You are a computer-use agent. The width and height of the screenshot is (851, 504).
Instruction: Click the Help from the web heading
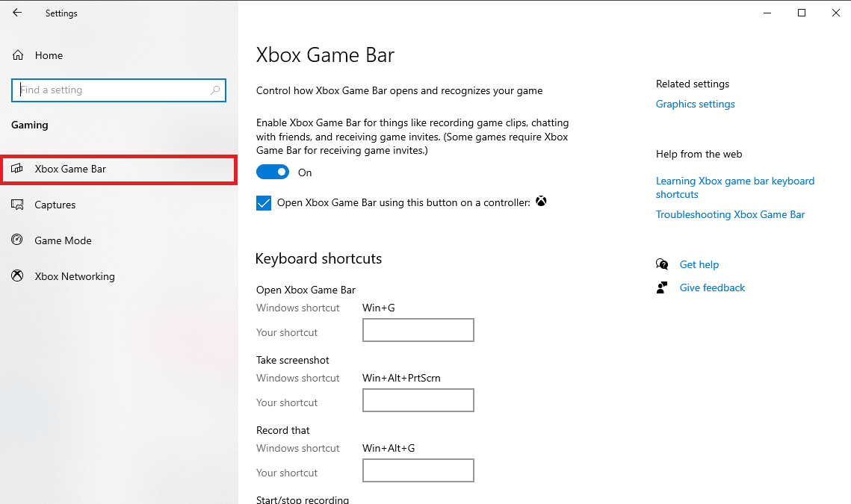coord(699,154)
